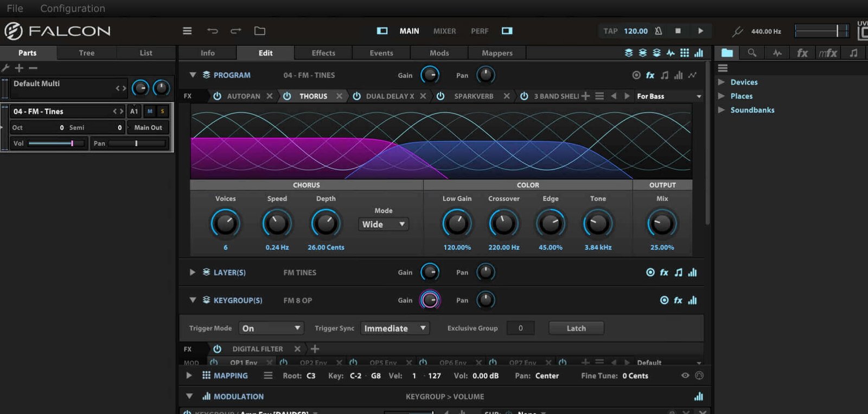868x414 pixels.
Task: Solo the 04 - FM - Tines part
Action: (162, 111)
